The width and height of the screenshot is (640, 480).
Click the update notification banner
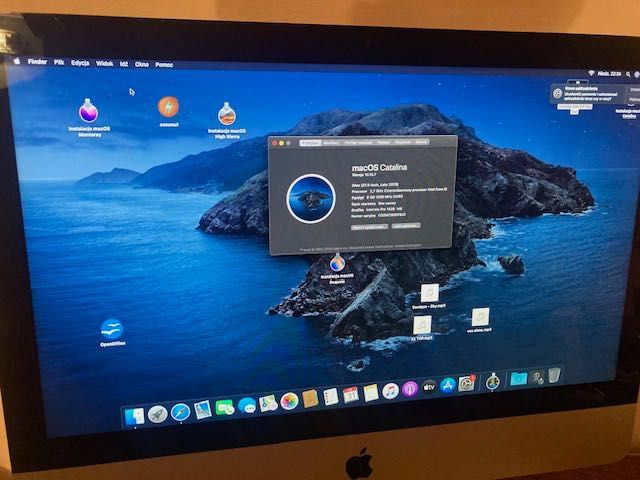point(594,94)
